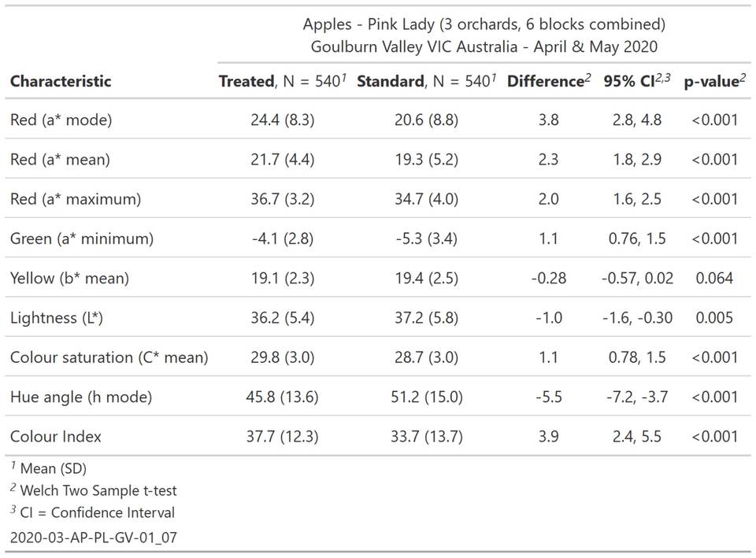Click the Difference column header

[549, 81]
